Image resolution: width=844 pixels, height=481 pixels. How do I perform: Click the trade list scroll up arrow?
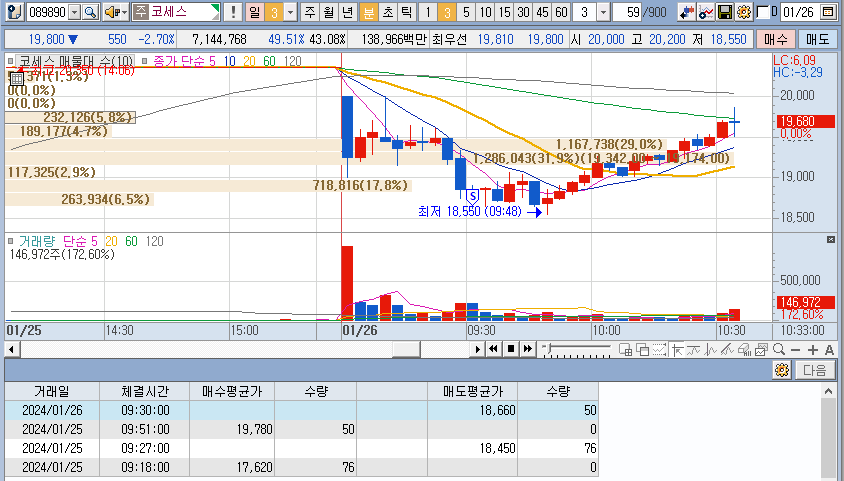coord(828,392)
